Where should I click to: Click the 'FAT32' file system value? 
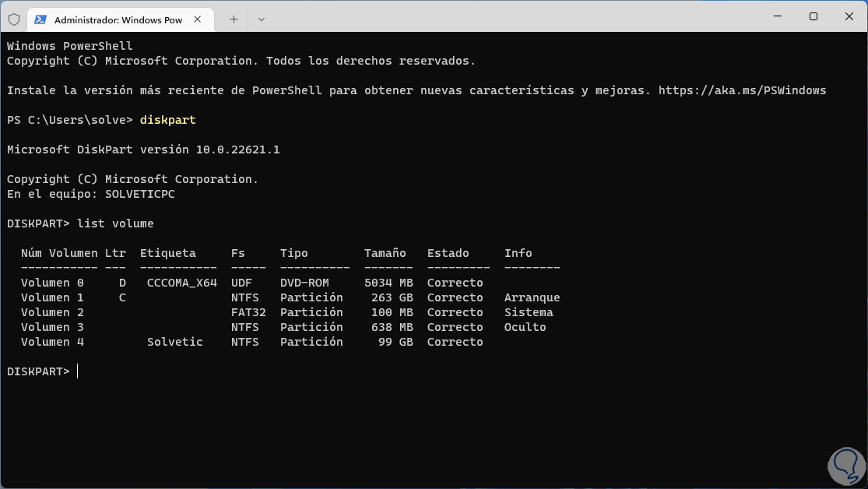248,312
